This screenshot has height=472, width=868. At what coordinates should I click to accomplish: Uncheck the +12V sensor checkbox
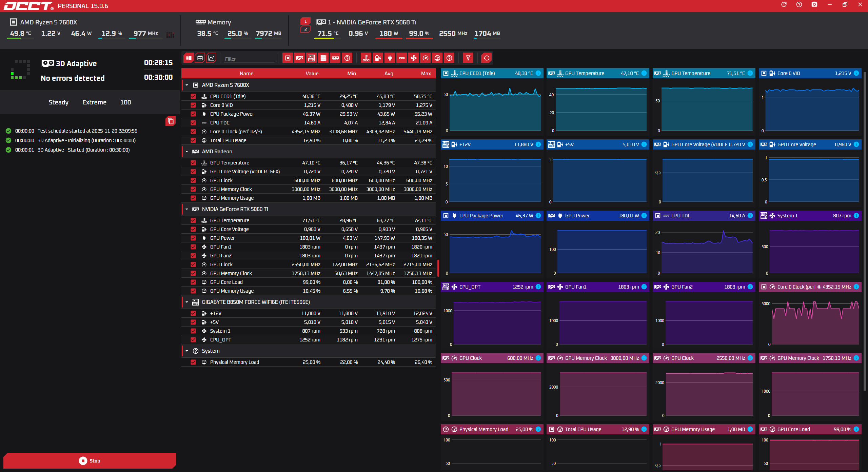point(193,313)
